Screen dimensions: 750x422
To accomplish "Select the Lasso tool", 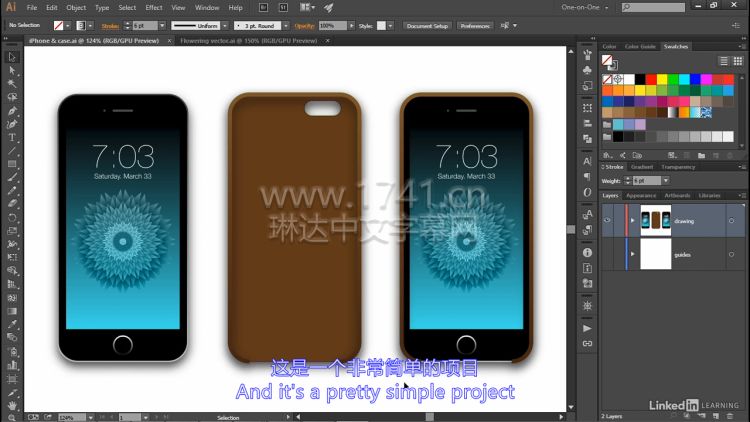I will pyautogui.click(x=12, y=97).
